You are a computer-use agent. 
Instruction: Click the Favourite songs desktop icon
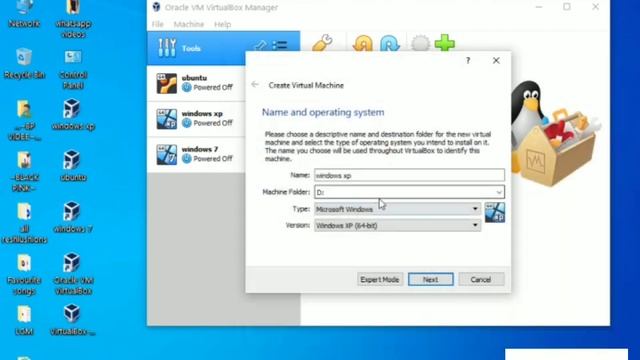pos(24,275)
